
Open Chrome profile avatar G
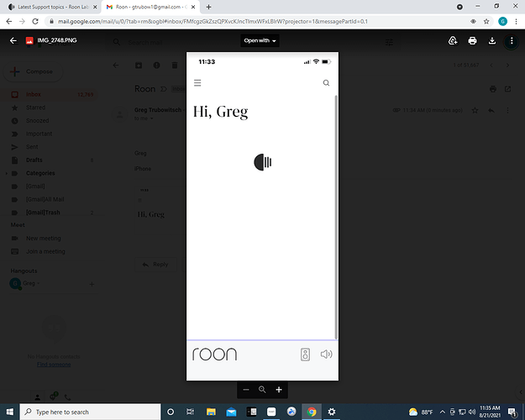pos(502,22)
